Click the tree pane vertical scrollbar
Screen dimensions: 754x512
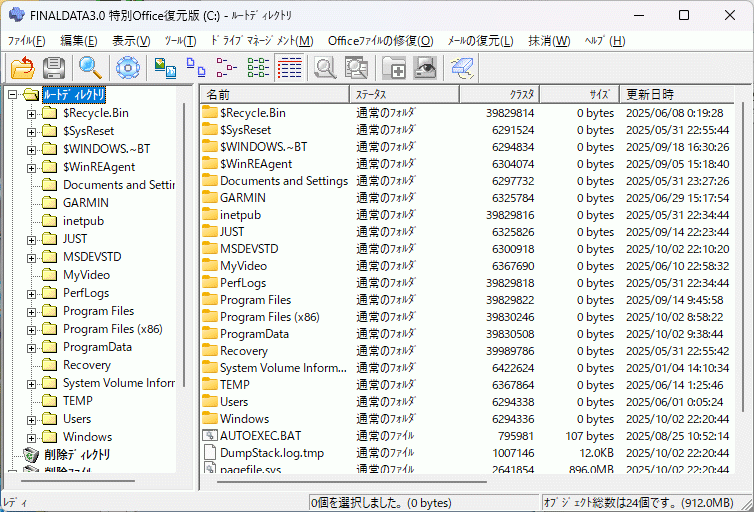coord(184,245)
